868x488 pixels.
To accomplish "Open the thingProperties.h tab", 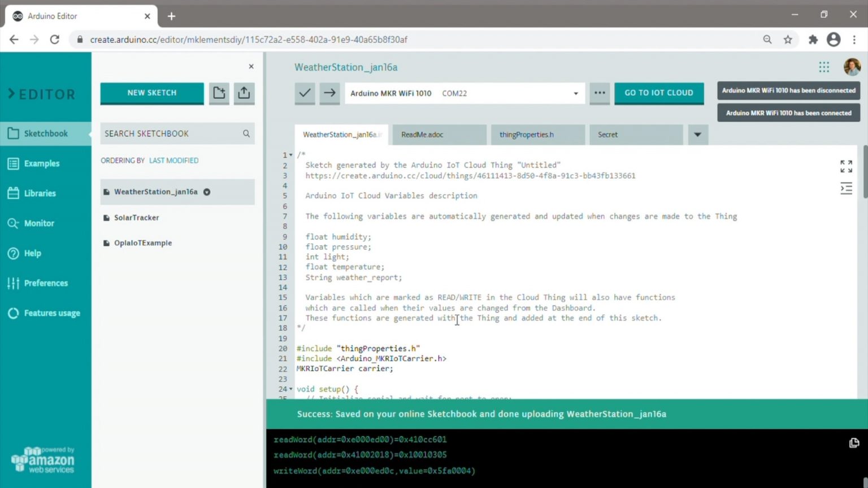I will click(526, 135).
